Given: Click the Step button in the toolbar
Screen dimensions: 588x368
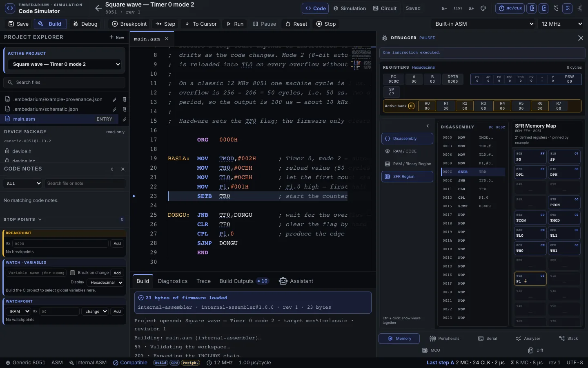Looking at the screenshot, I should point(165,24).
